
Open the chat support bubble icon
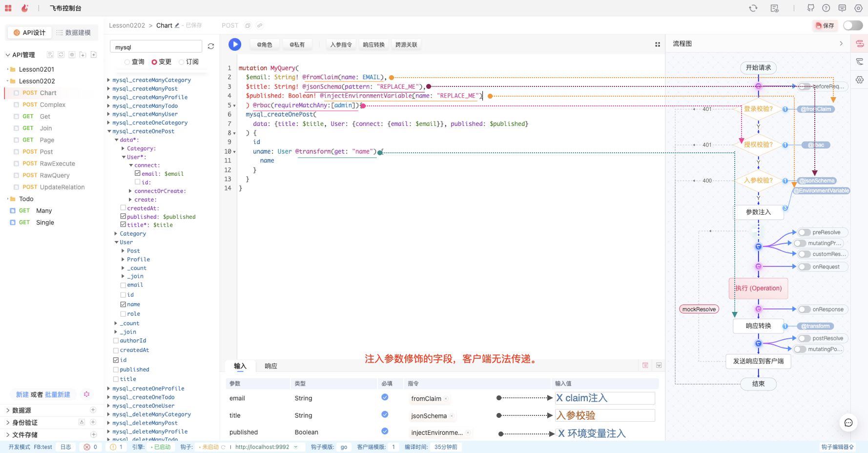848,423
